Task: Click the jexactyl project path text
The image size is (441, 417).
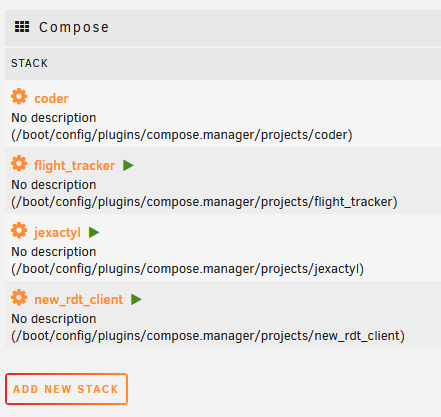Action: coord(188,269)
